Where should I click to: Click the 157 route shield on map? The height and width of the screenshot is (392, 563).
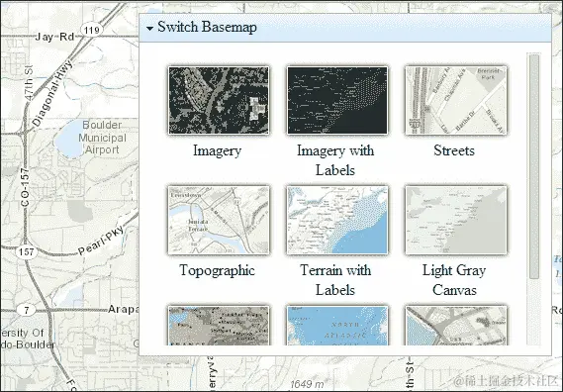(x=26, y=251)
